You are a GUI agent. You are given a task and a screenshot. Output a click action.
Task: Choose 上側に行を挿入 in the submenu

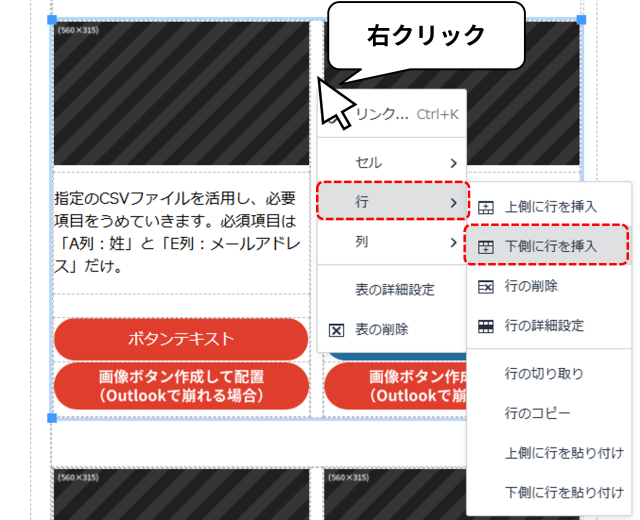549,207
